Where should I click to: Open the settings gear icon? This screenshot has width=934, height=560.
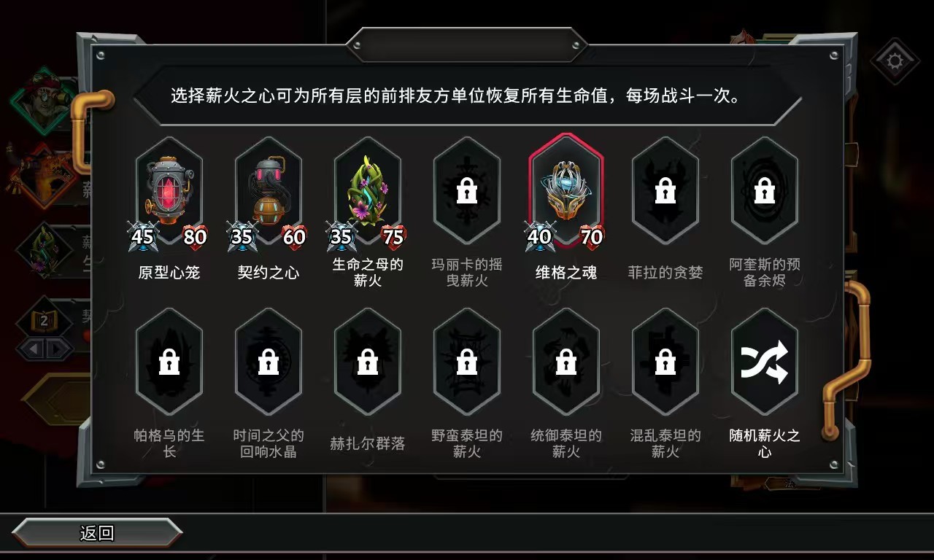tap(895, 60)
